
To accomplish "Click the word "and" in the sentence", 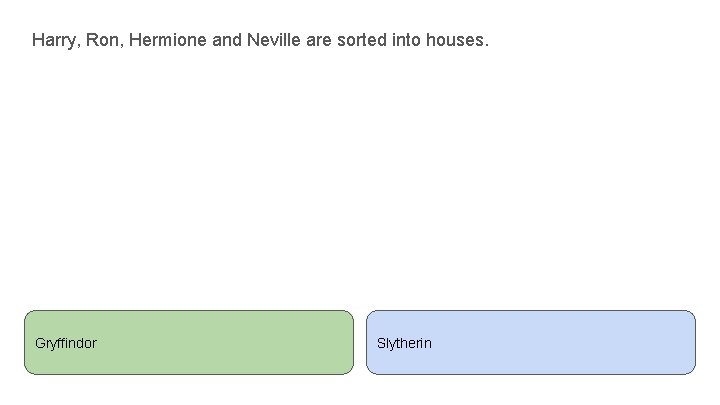I will coord(228,41).
